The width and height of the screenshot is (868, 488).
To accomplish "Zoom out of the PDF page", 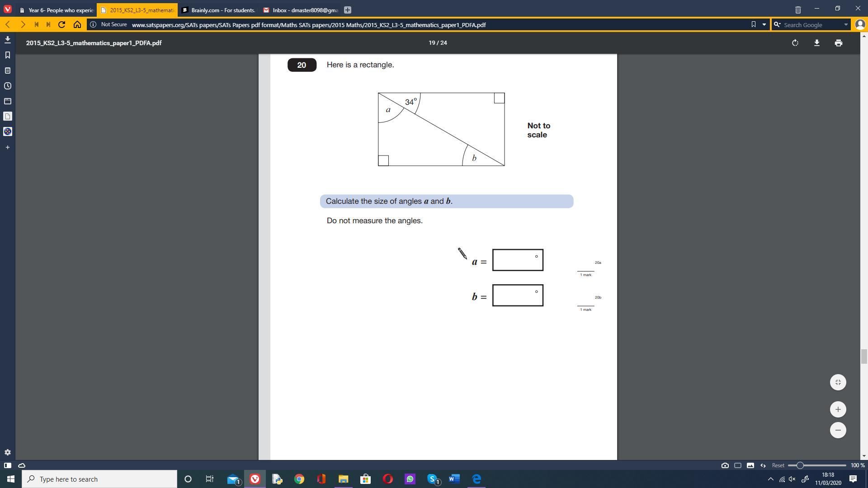I will (838, 430).
